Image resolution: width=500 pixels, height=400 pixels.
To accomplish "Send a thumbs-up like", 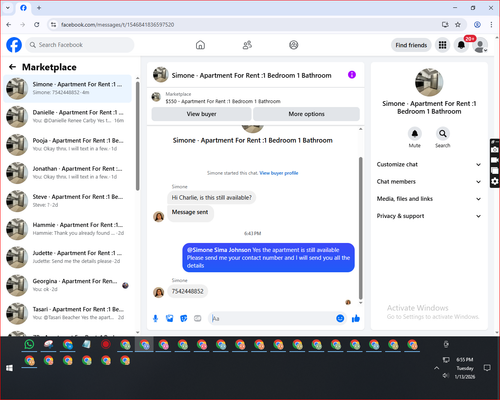I will [356, 319].
